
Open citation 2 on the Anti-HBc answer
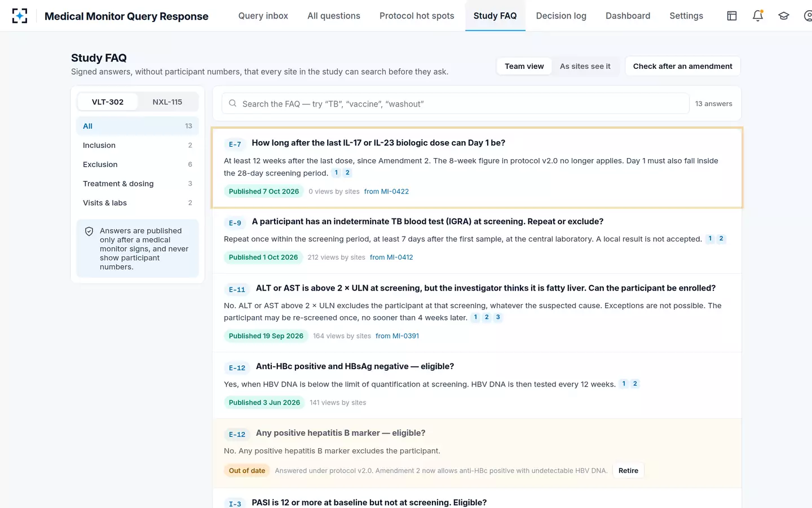[635, 384]
